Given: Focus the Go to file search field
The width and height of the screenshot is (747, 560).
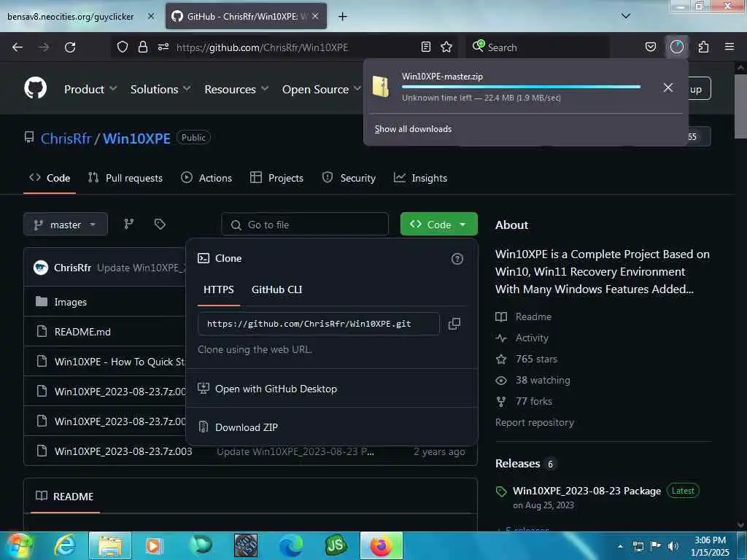Looking at the screenshot, I should [x=305, y=225].
